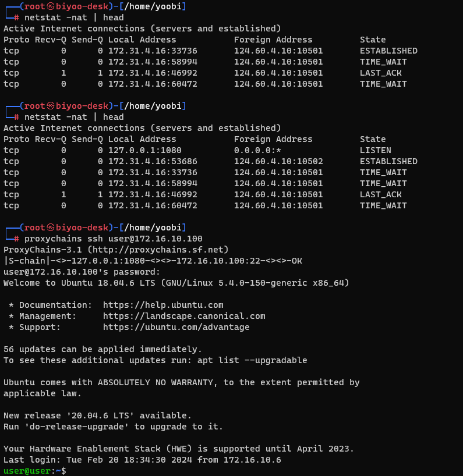The height and width of the screenshot is (476, 463).
Task: Click the 124.60.4.10:10502 foreign address
Action: [278, 161]
